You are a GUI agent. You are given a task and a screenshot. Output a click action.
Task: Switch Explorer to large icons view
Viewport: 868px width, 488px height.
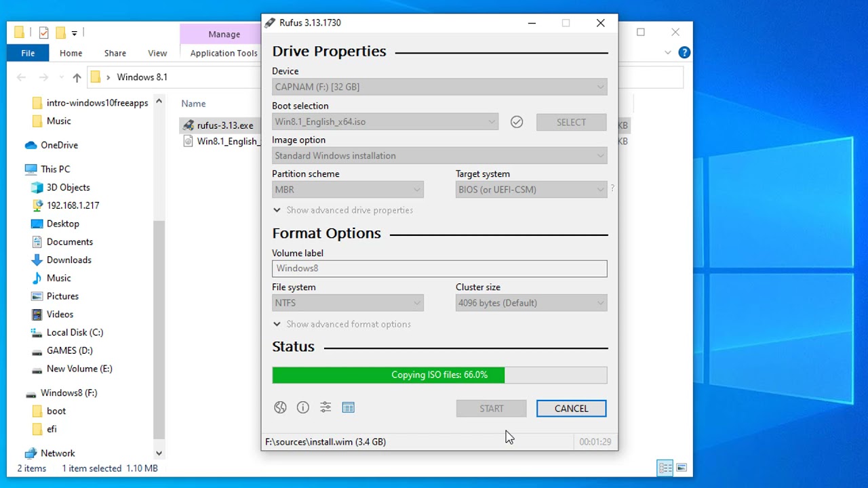[x=682, y=468]
